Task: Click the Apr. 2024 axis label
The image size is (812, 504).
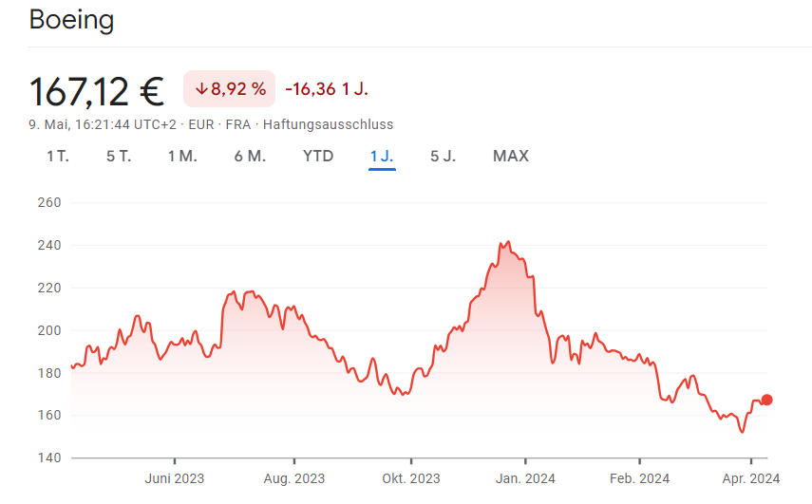Action: point(751,478)
